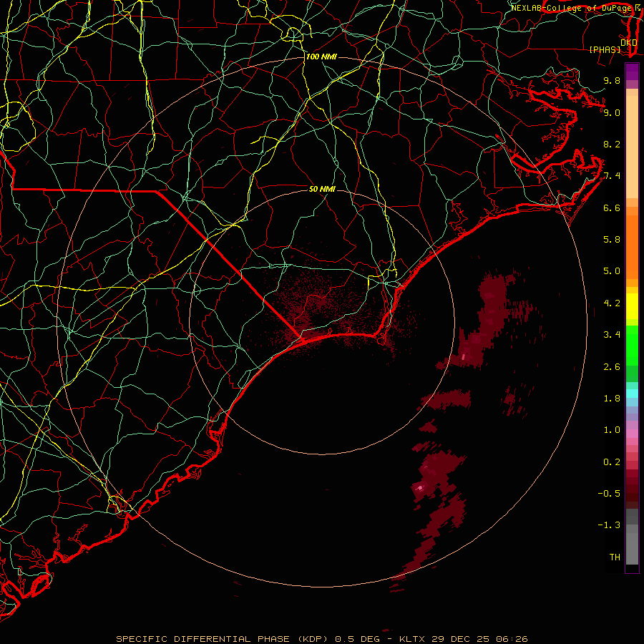Click the "DKD" text above the scale
This screenshot has width=644, height=644.
tap(628, 43)
